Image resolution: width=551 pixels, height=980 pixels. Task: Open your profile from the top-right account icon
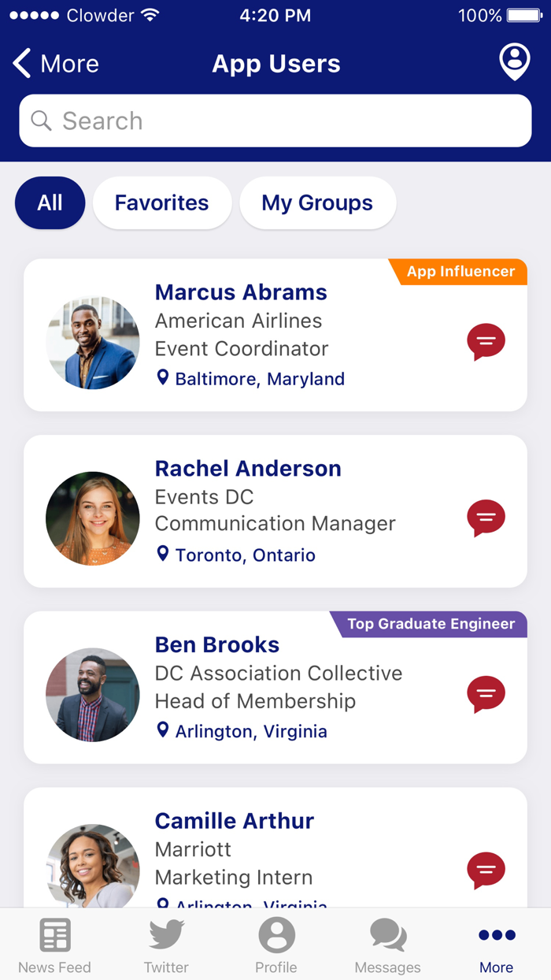pyautogui.click(x=514, y=62)
